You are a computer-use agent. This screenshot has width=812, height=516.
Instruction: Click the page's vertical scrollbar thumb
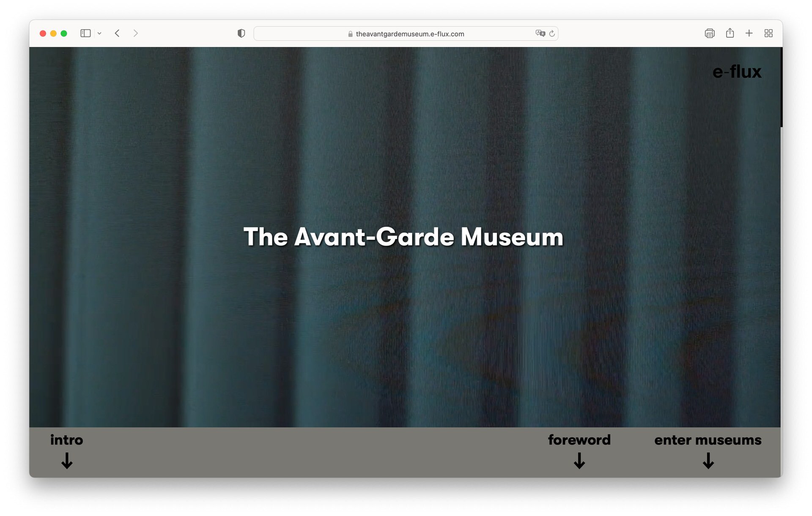[781, 87]
